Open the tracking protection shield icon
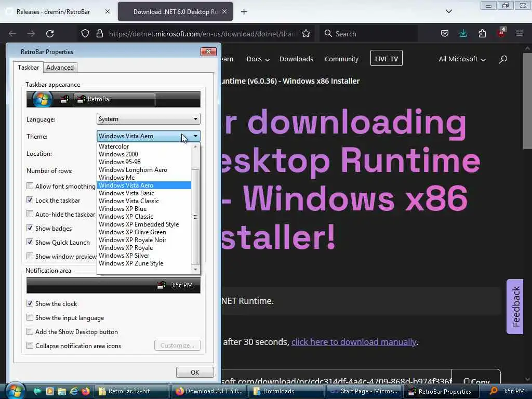 point(85,34)
